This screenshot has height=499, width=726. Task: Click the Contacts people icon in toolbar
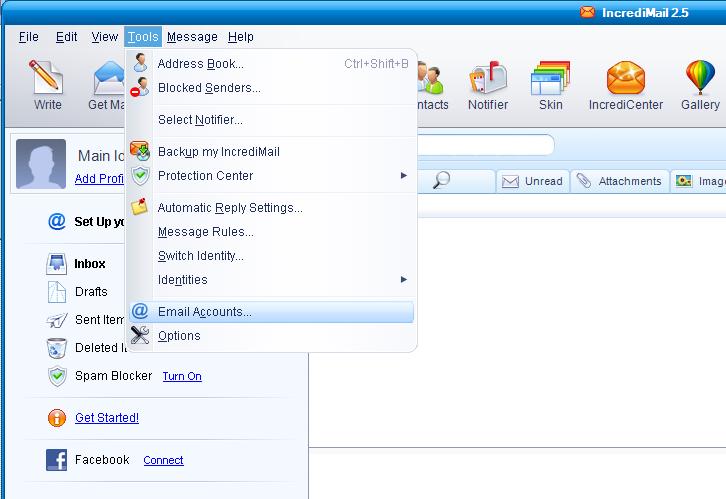(431, 78)
